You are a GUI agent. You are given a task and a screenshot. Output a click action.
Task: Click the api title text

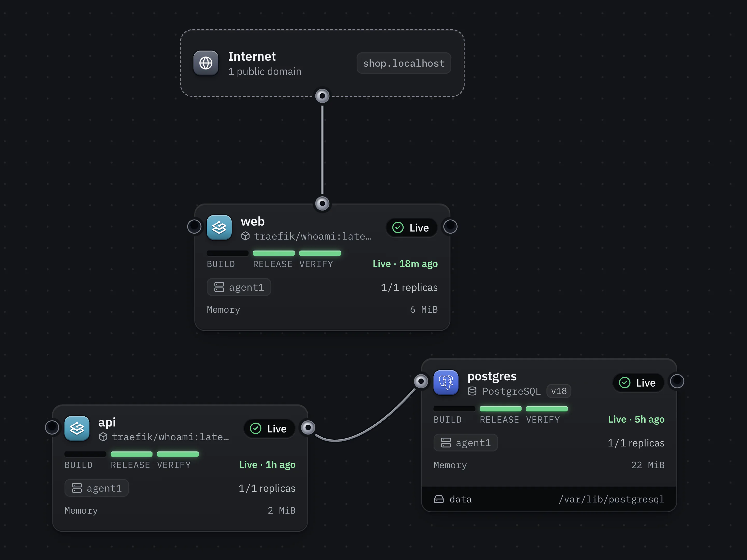[x=107, y=422]
